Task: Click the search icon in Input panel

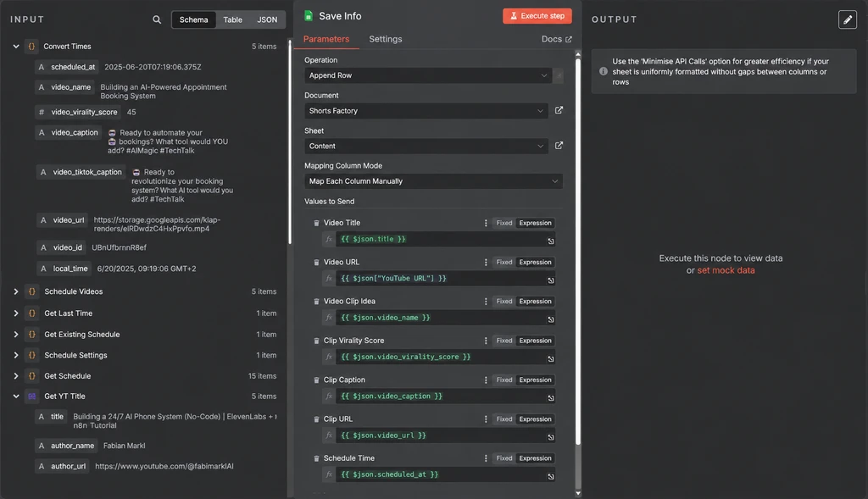Action: (157, 20)
